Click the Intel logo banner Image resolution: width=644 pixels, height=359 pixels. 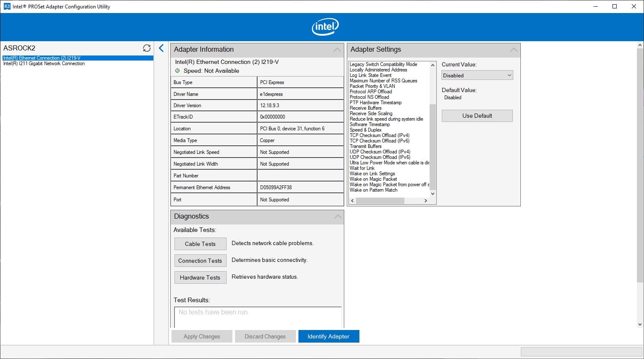click(x=325, y=26)
